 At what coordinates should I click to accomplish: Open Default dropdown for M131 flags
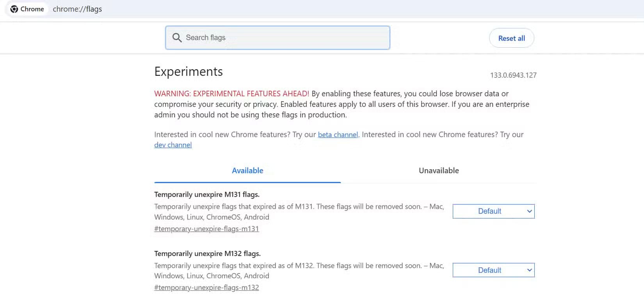pyautogui.click(x=493, y=211)
